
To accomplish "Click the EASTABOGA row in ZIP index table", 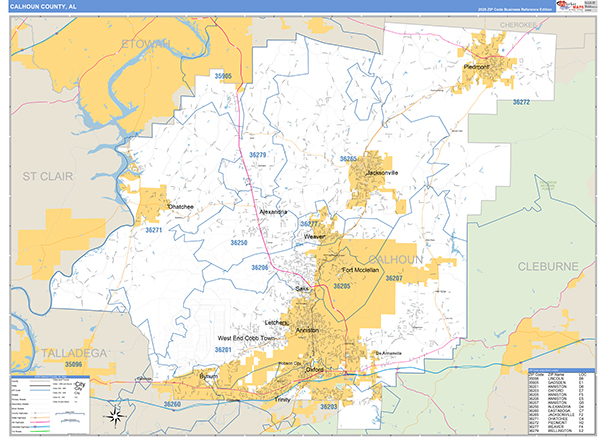I will [x=561, y=411].
